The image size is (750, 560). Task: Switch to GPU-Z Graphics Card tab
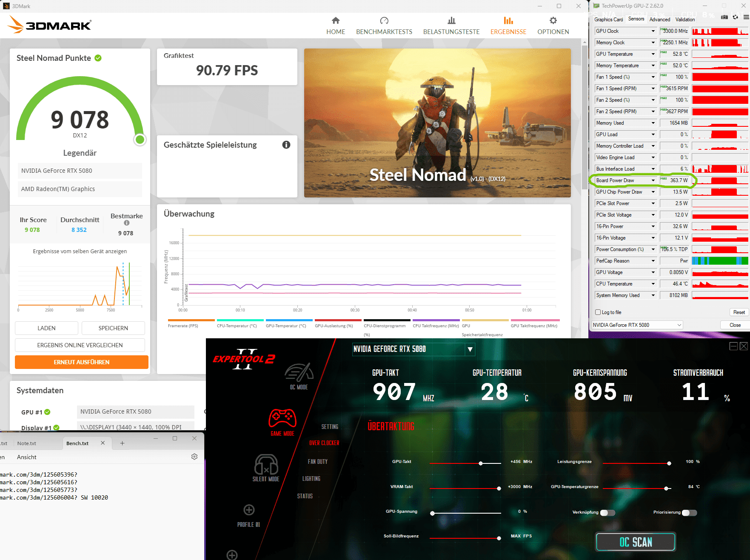[608, 19]
